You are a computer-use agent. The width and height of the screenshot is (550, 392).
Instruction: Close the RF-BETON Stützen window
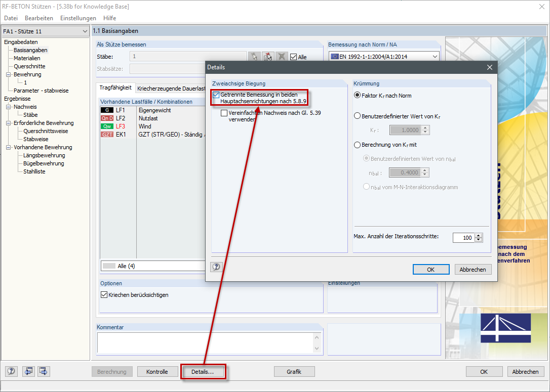pos(541,6)
